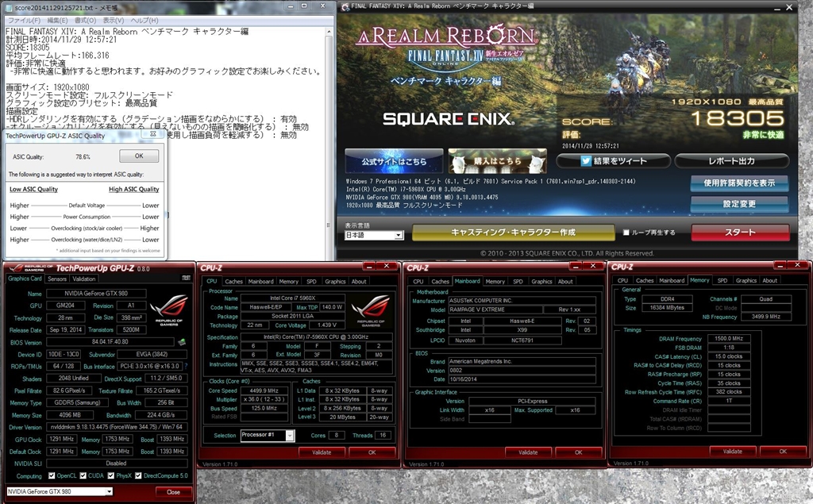This screenshot has width=813, height=504.
Task: Click the ROG logo in CPU-Z CPU tab
Action: tap(370, 311)
